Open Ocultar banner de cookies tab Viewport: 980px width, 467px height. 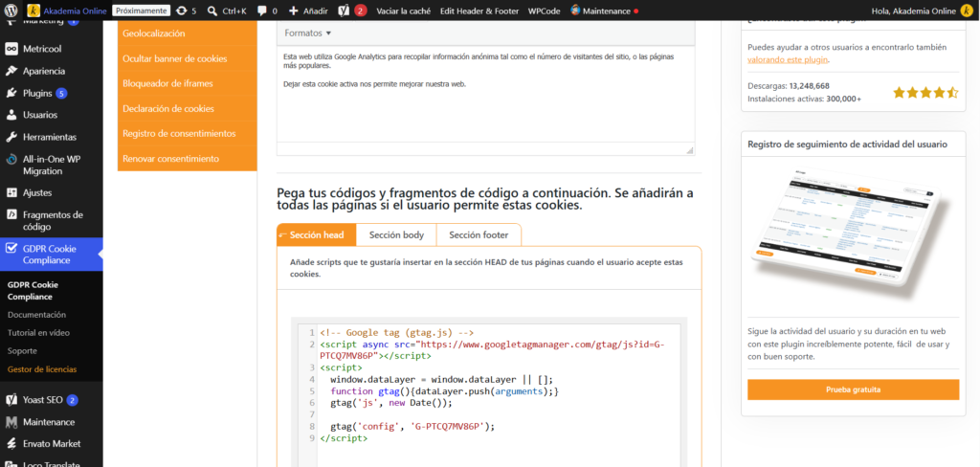coord(188,58)
